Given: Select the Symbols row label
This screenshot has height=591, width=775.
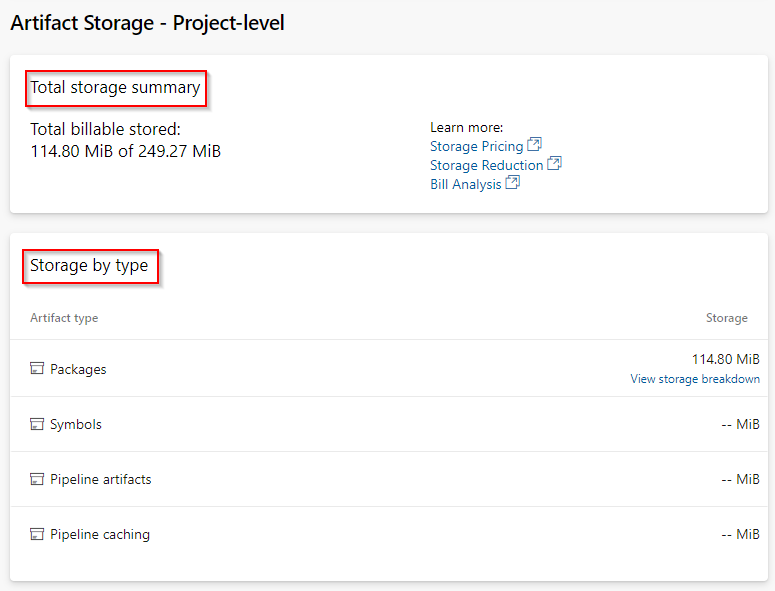Looking at the screenshot, I should [76, 424].
